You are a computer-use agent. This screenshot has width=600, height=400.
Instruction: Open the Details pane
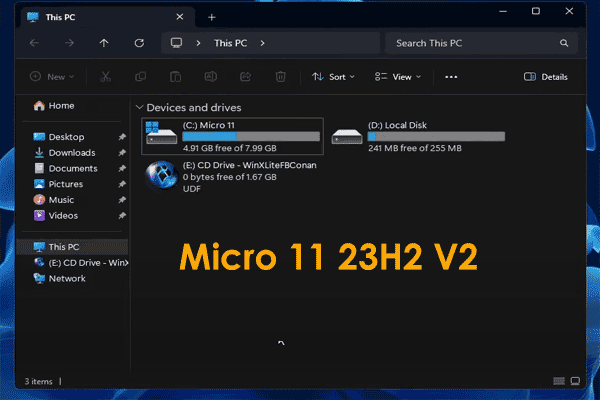point(546,77)
